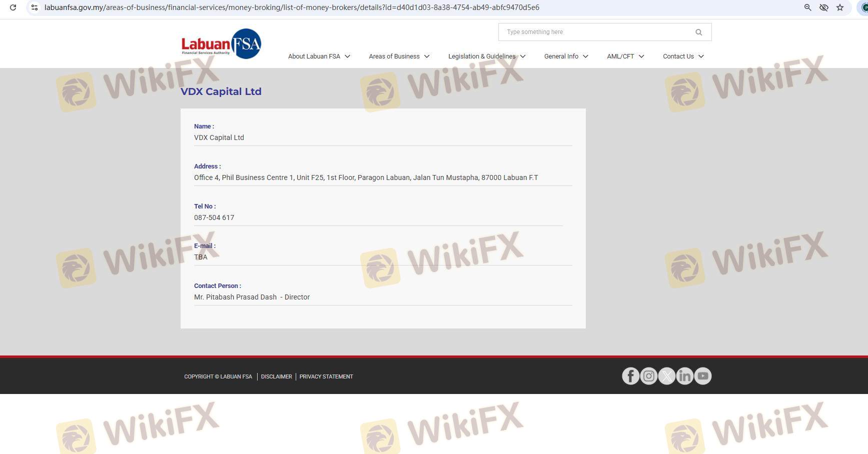Screen dimensions: 868x454
Task: Open the Contact Us menu
Action: pos(683,56)
